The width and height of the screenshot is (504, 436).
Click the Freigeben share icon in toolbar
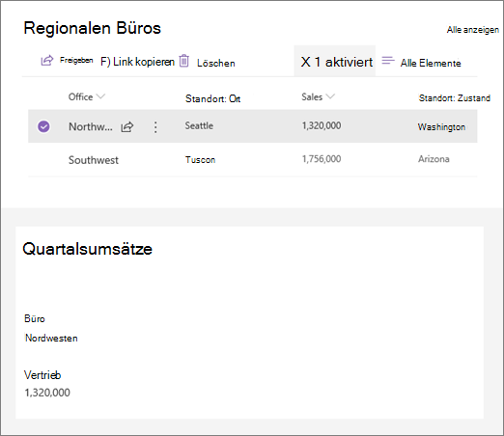(x=46, y=61)
